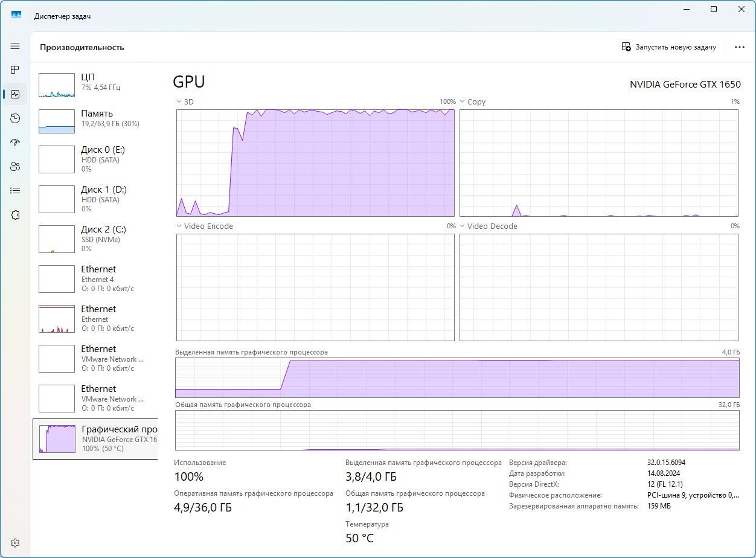Open the Details page icon
The height and width of the screenshot is (558, 756).
click(x=15, y=191)
